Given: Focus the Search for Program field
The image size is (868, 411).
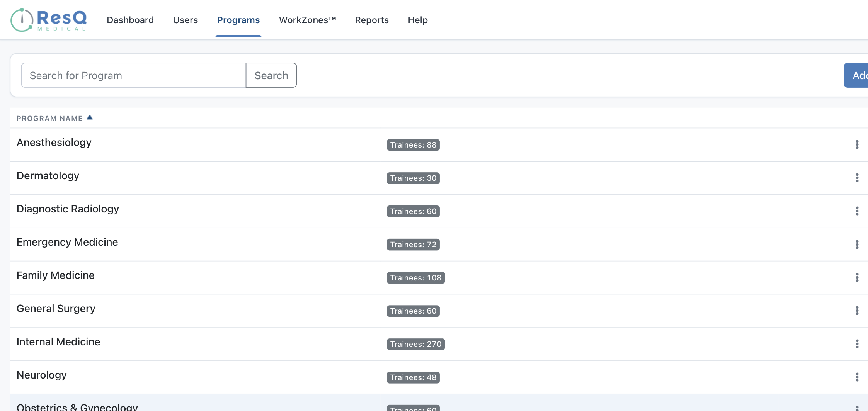Looking at the screenshot, I should pyautogui.click(x=133, y=75).
